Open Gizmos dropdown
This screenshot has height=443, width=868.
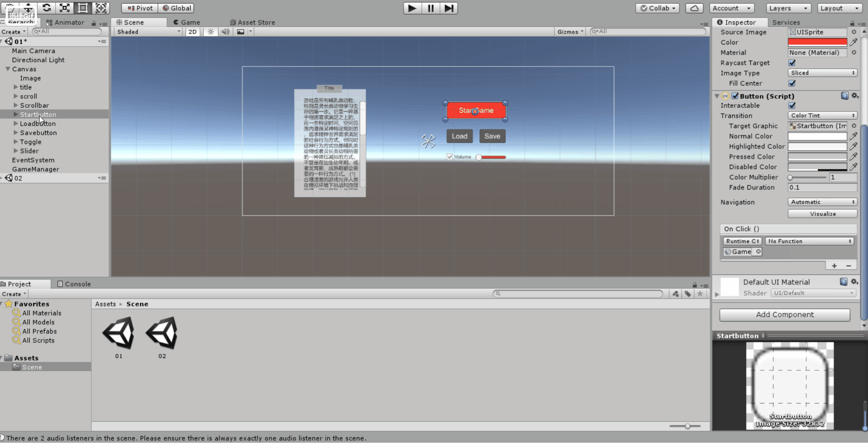click(x=570, y=32)
